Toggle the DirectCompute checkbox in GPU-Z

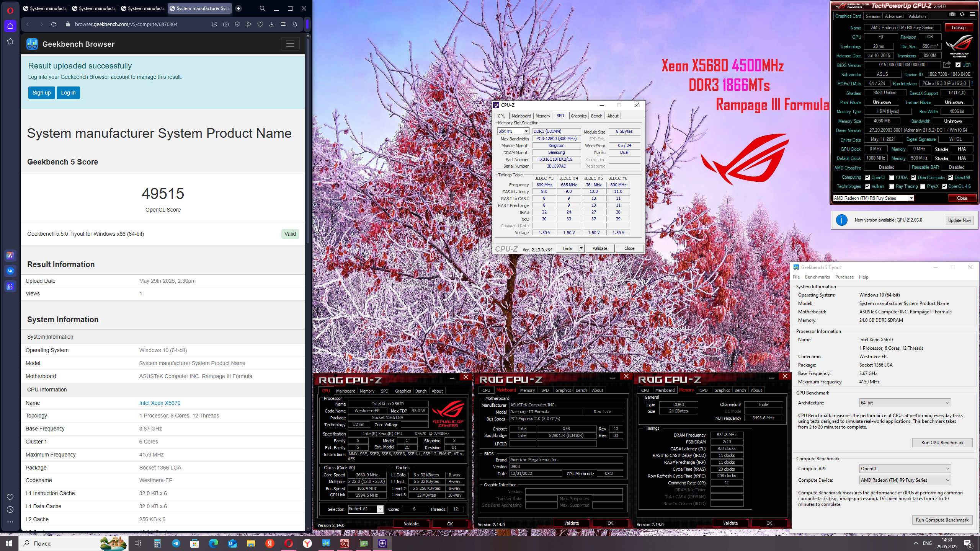click(913, 178)
